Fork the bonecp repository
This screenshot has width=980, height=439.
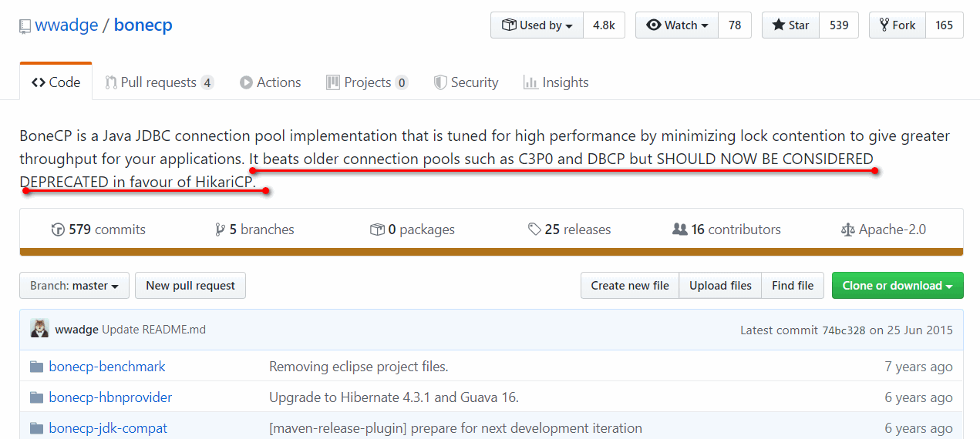pos(897,25)
